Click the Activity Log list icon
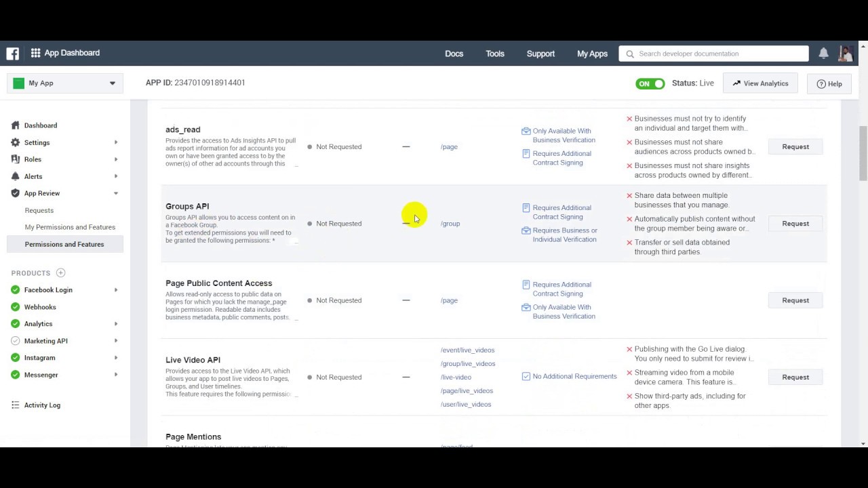868x488 pixels. [16, 405]
